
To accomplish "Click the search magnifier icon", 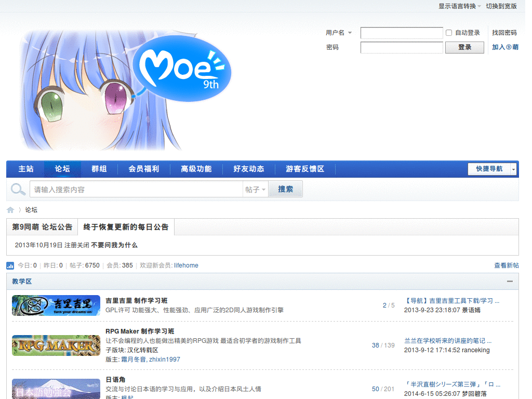I will (18, 189).
